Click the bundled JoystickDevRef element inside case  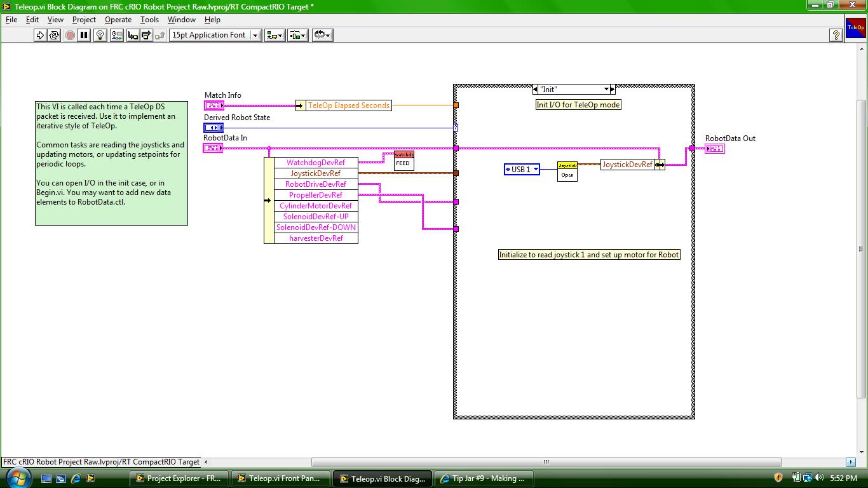pyautogui.click(x=628, y=165)
